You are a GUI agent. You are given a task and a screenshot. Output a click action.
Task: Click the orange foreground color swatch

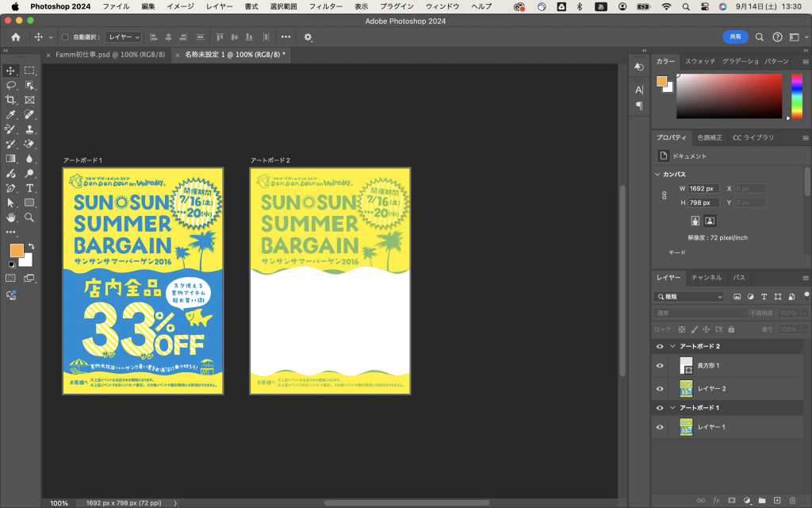[17, 250]
